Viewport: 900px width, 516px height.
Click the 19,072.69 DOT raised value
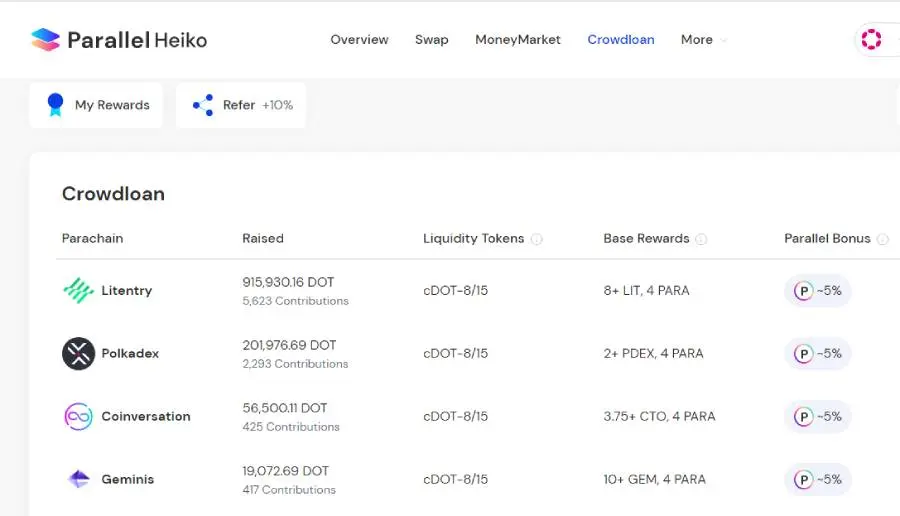click(285, 471)
